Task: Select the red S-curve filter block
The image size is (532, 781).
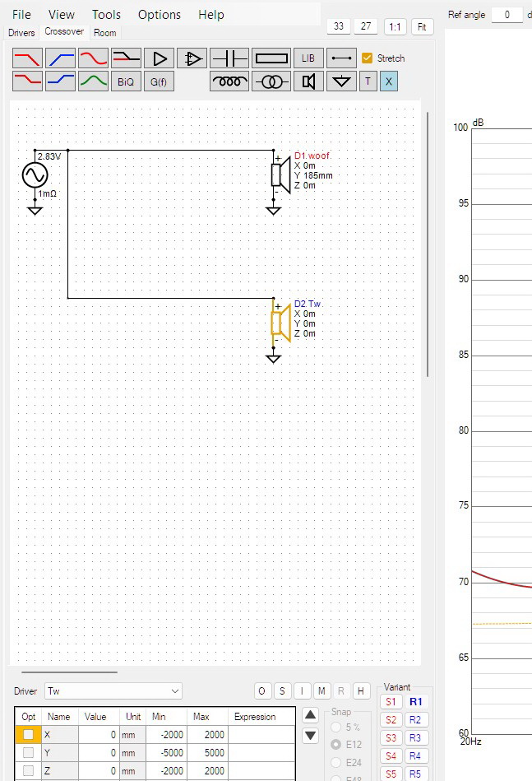Action: pos(93,58)
